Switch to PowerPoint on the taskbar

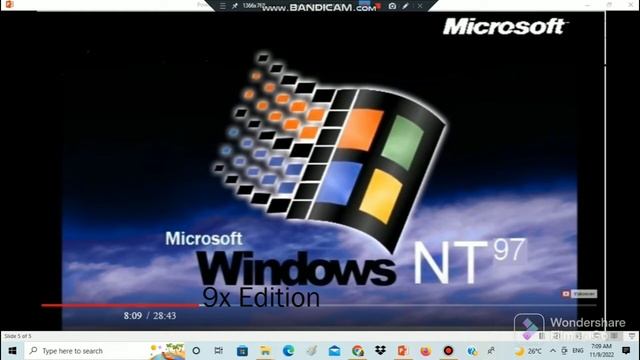(403, 351)
